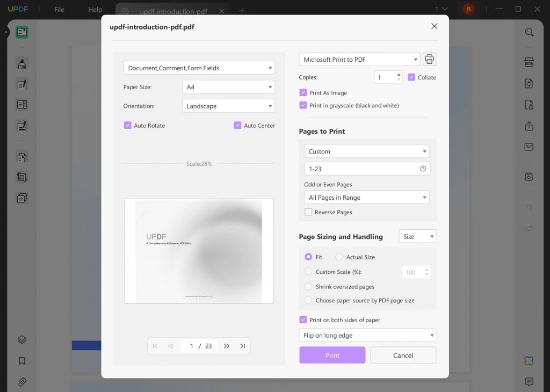
Task: Open the Help menu
Action: [x=95, y=10]
